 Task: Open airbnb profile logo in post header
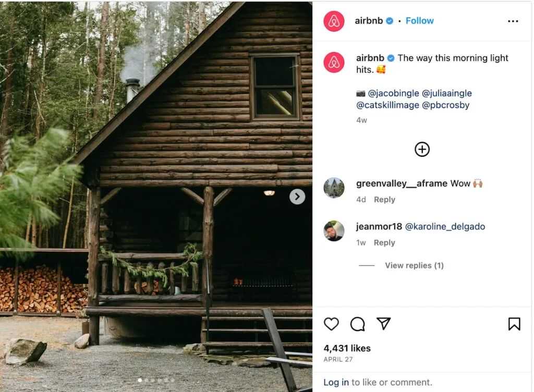click(x=334, y=21)
